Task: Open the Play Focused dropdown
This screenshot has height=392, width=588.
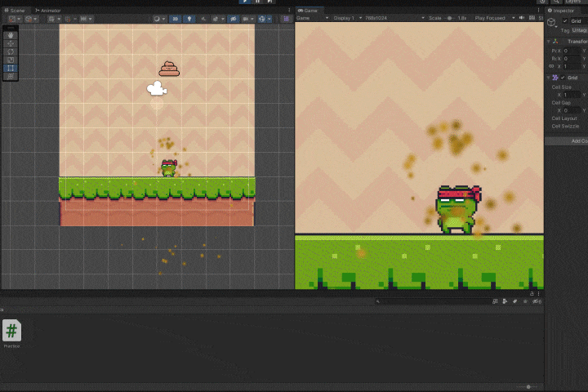Action: pos(493,18)
